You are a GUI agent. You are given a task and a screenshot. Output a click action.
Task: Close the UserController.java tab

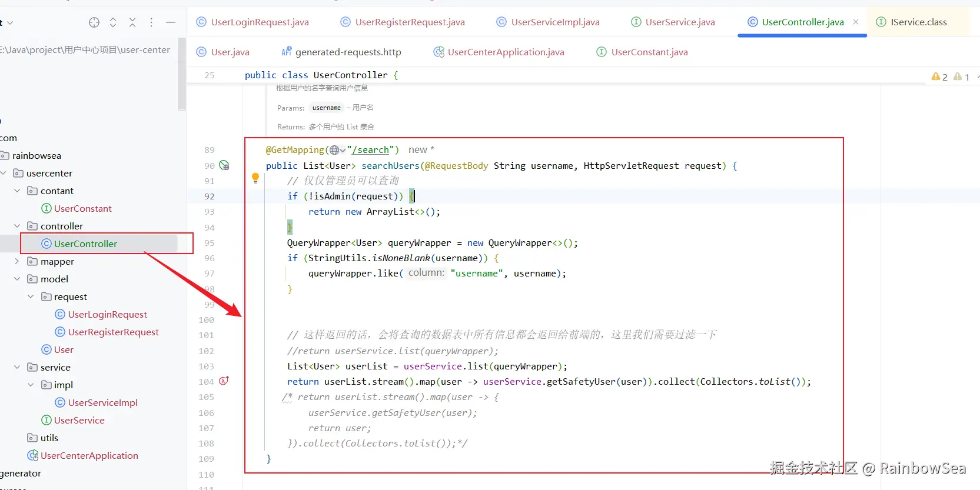[856, 22]
